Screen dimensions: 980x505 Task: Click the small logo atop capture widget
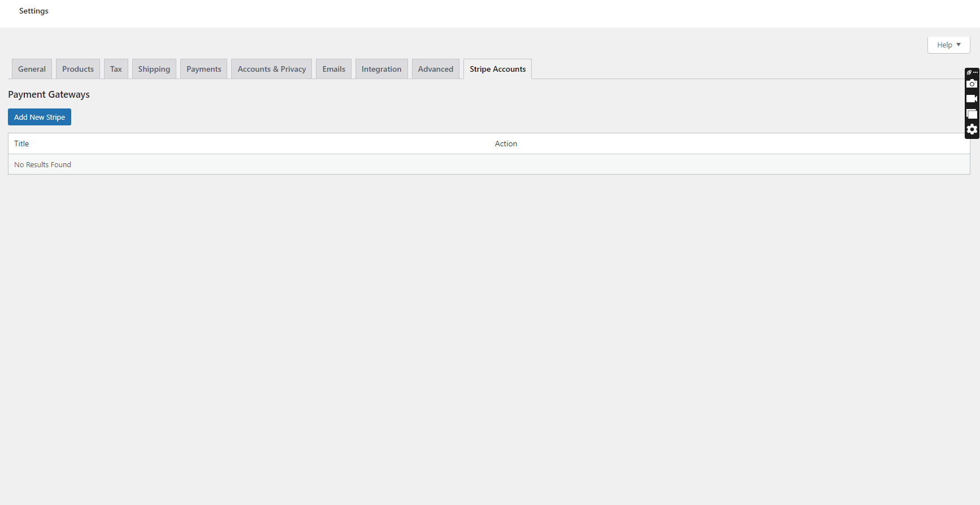tap(969, 72)
